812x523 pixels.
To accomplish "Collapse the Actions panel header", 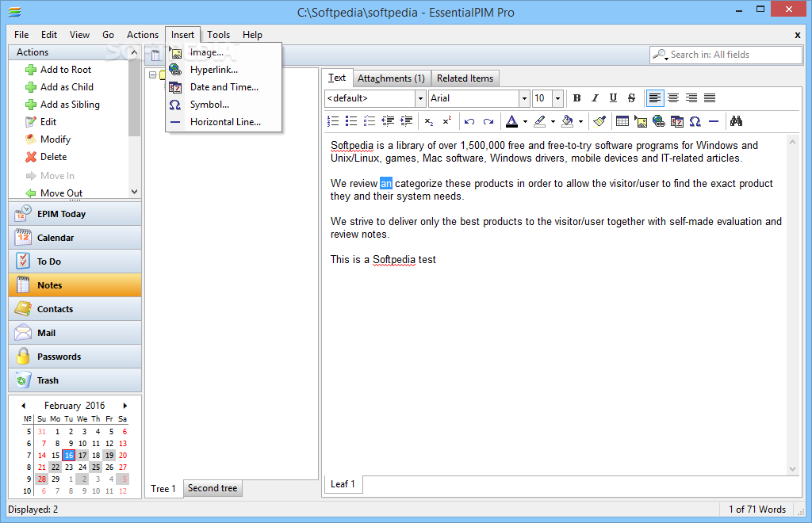I will pos(134,52).
